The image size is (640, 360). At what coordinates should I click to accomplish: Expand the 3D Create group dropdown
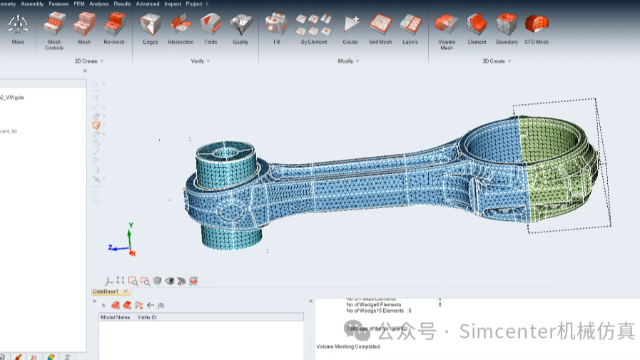(x=509, y=61)
